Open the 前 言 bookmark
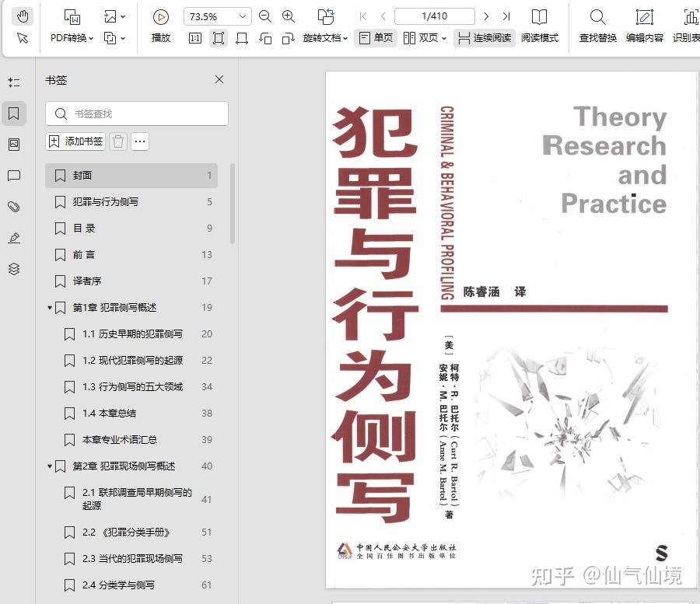 click(x=131, y=255)
